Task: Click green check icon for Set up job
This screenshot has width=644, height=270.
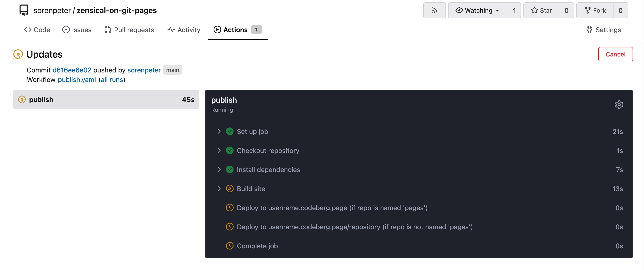Action: coord(230,131)
